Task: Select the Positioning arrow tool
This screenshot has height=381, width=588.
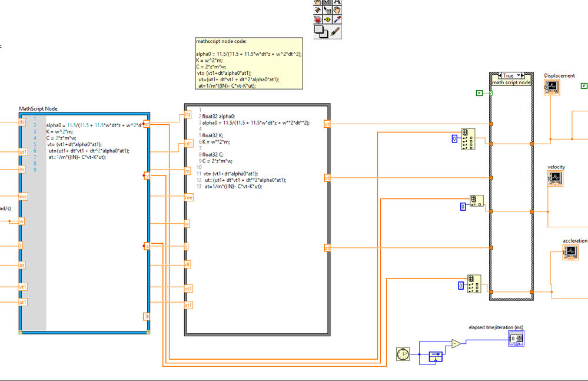Action: (327, 2)
